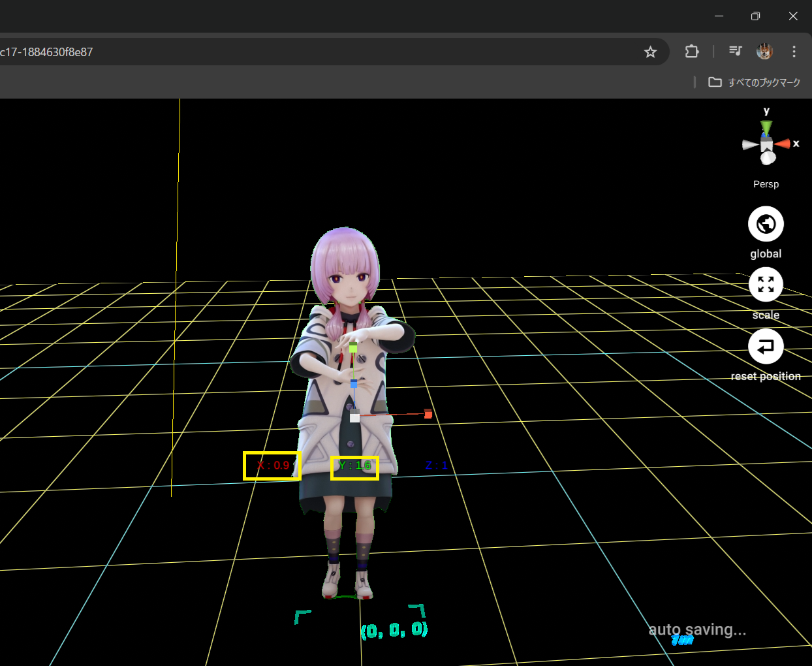Image resolution: width=812 pixels, height=666 pixels.
Task: Open the すべてのブックマーク folder
Action: [x=755, y=82]
